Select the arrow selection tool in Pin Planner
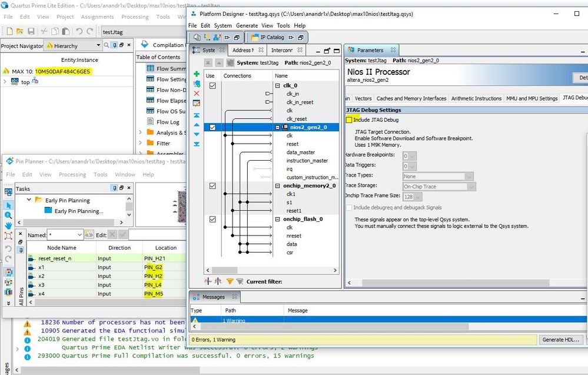The width and height of the screenshot is (588, 375). pyautogui.click(x=8, y=205)
